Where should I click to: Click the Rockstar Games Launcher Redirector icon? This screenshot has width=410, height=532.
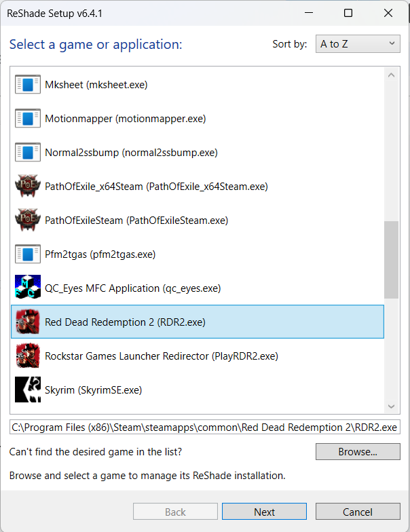click(x=28, y=356)
